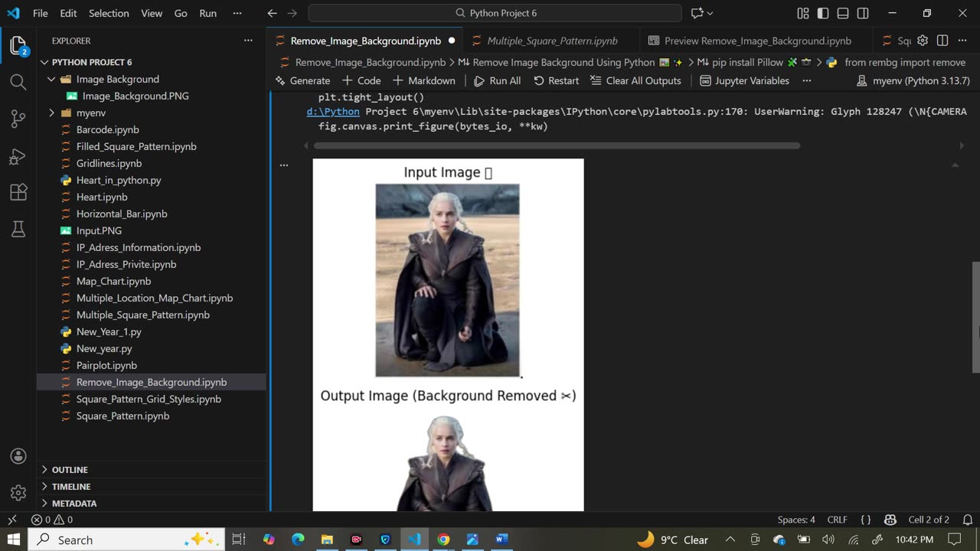Viewport: 980px width, 551px height.
Task: Collapse the PYTHON PROJECT 6 section
Action: pyautogui.click(x=152, y=62)
